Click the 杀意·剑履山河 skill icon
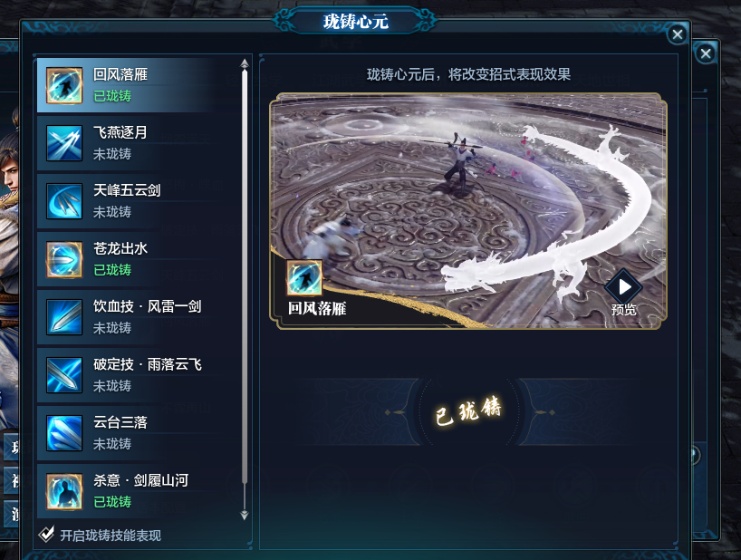741x560 pixels. pyautogui.click(x=63, y=491)
